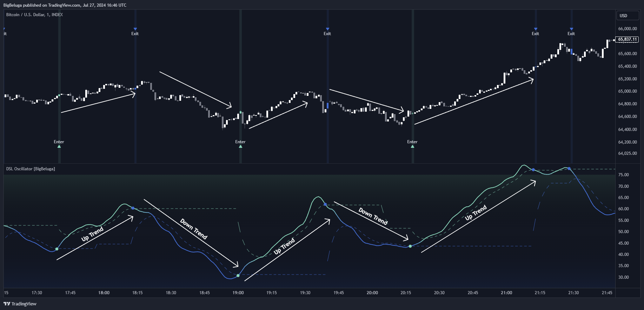Click the Enter arrow marker near 20:15
Image resolution: width=644 pixels, height=310 pixels.
click(x=412, y=146)
